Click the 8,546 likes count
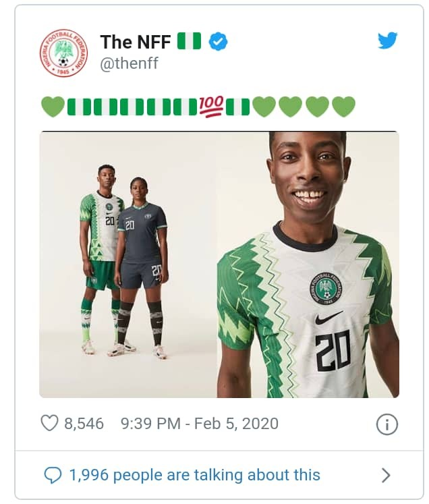 click(84, 424)
